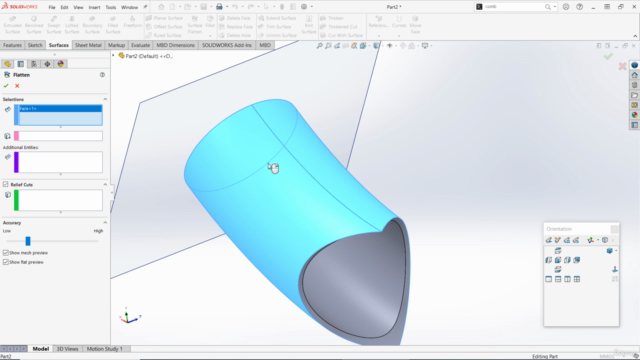Image resolution: width=640 pixels, height=360 pixels.
Task: Open the PropertyManager tab icon
Action: click(x=21, y=64)
